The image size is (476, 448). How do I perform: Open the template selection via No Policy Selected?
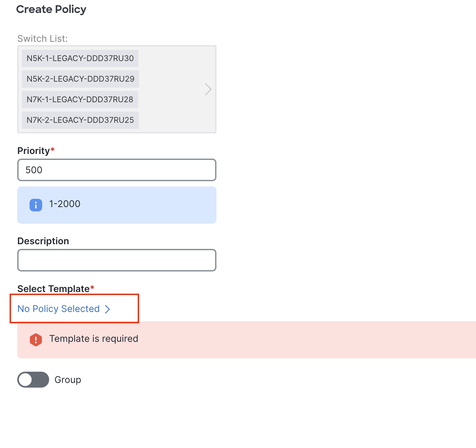[x=58, y=309]
